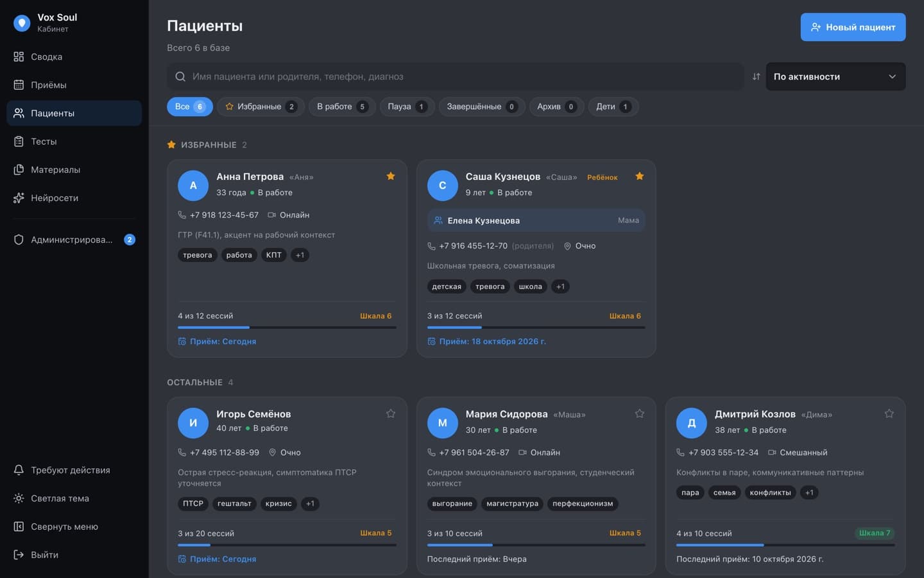Reveal +1 tags on Дмитрий Козлов card

(809, 493)
